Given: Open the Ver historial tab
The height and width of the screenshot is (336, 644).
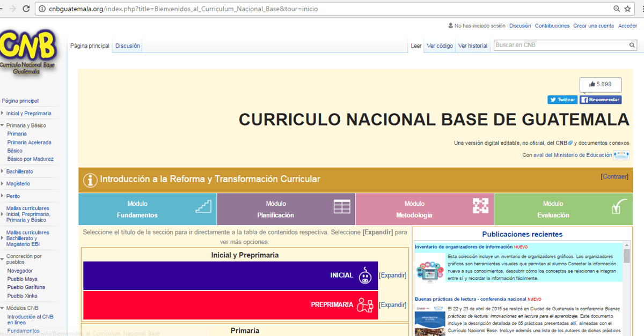Looking at the screenshot, I should click(473, 46).
